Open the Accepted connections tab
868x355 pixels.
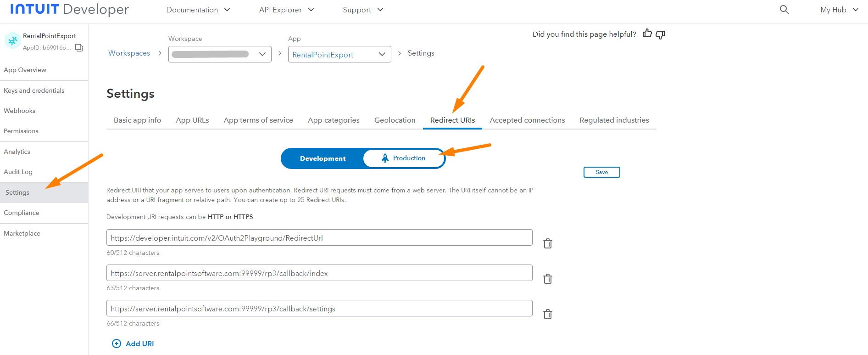point(527,120)
